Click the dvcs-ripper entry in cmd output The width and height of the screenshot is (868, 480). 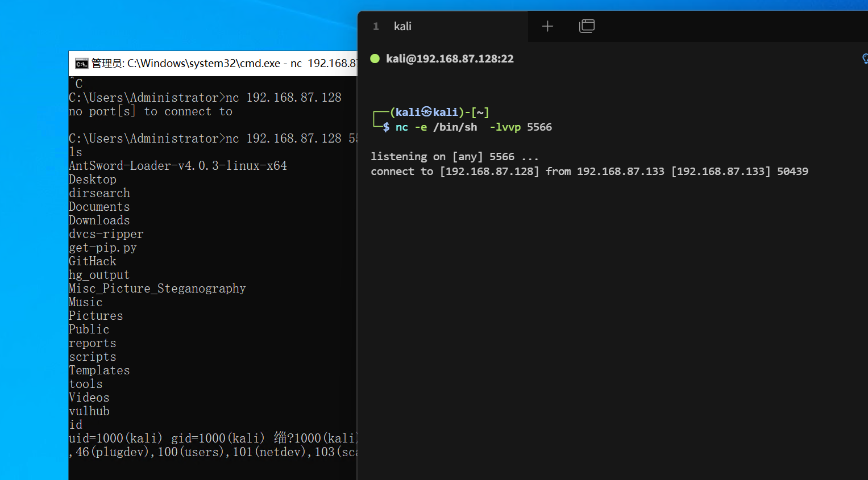pyautogui.click(x=106, y=234)
